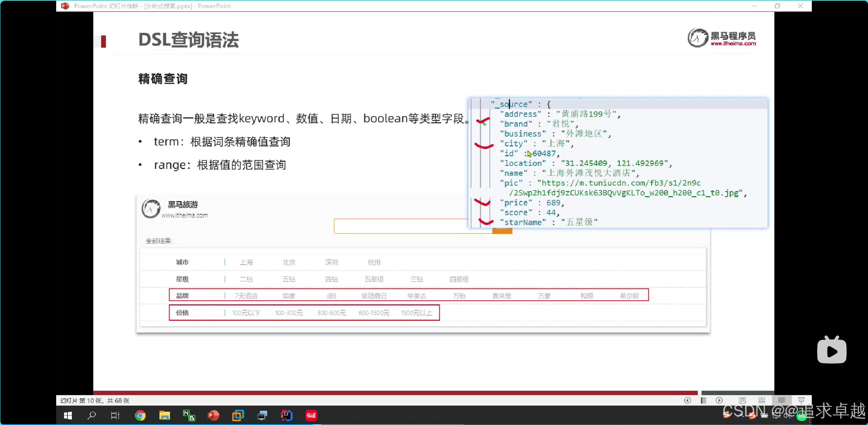Screen dimensions: 868x425
Task: Choose the 300-600元 price filter
Action: coord(331,313)
